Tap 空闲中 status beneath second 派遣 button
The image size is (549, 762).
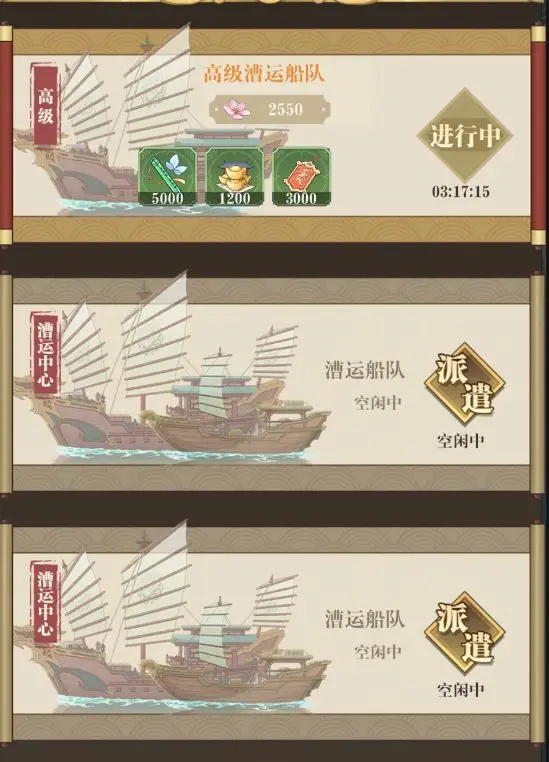click(x=461, y=441)
